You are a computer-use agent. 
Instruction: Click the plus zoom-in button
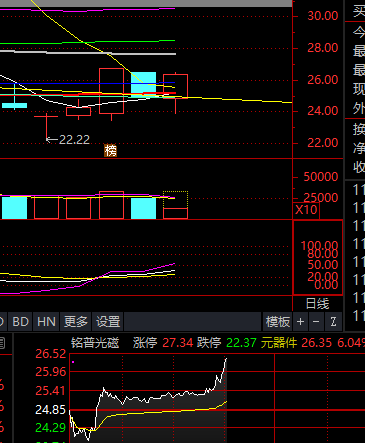pos(300,322)
